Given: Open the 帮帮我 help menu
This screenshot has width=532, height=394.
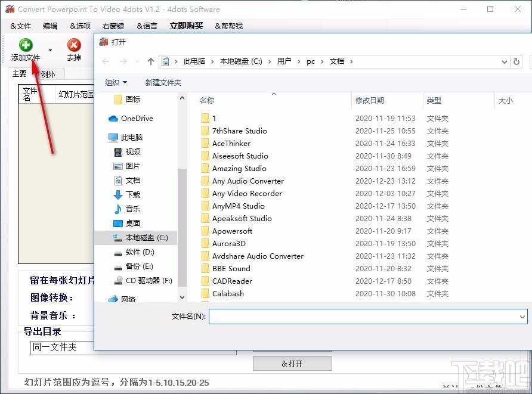Looking at the screenshot, I should (x=229, y=26).
